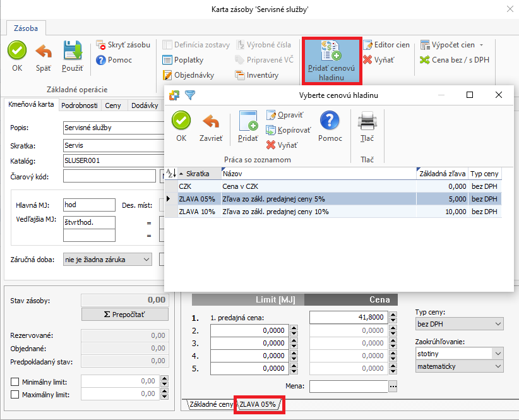Click the Popis input field
Screen dimensions: 519x420
(x=114, y=128)
